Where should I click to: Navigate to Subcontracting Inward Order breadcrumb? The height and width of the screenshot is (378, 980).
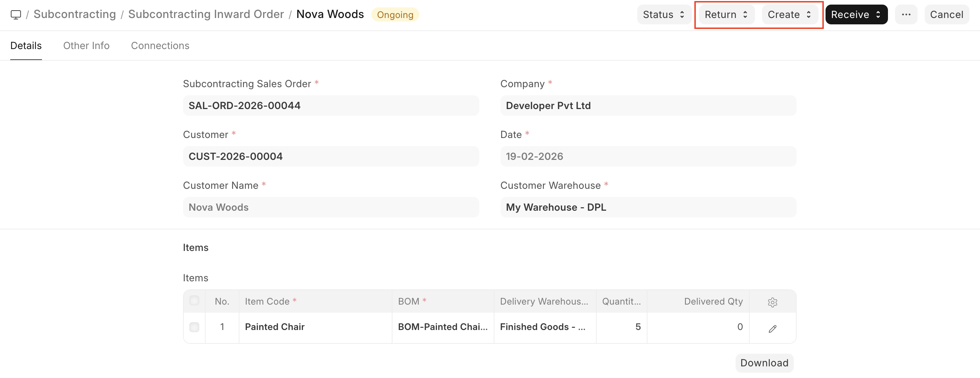point(206,14)
